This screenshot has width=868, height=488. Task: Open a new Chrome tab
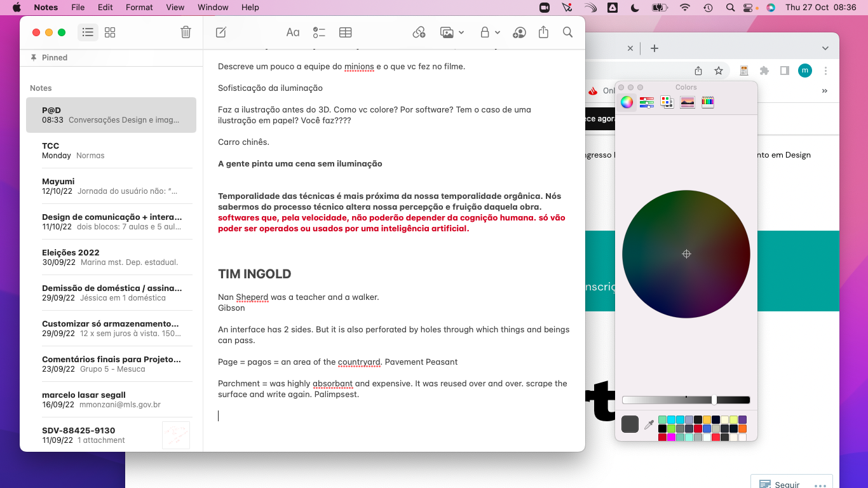(654, 48)
